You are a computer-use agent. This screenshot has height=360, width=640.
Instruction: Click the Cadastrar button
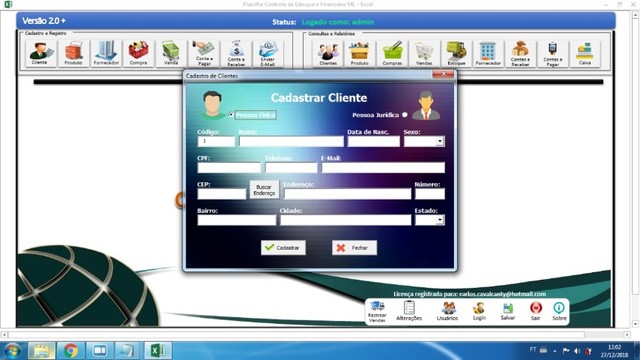tap(283, 248)
